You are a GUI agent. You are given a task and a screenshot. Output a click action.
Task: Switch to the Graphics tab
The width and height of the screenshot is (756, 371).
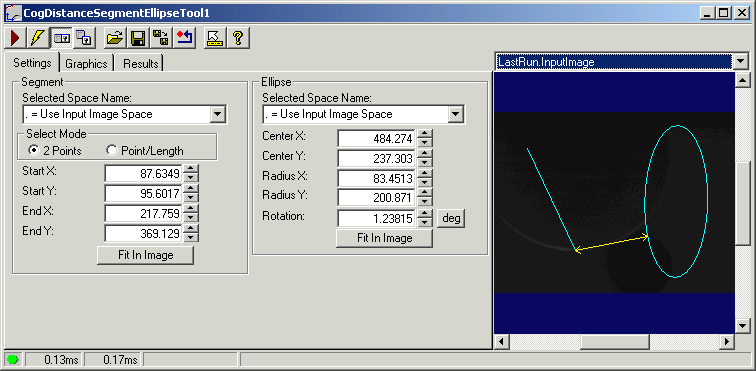coord(86,64)
